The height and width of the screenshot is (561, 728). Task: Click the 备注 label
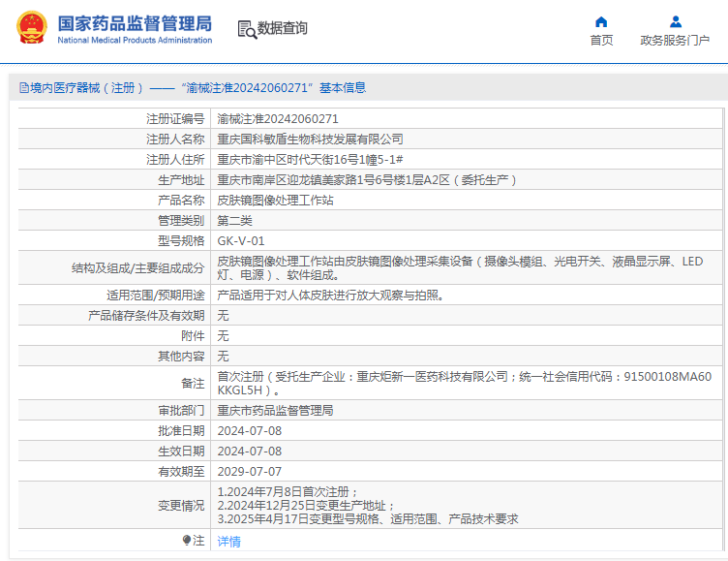pyautogui.click(x=193, y=384)
